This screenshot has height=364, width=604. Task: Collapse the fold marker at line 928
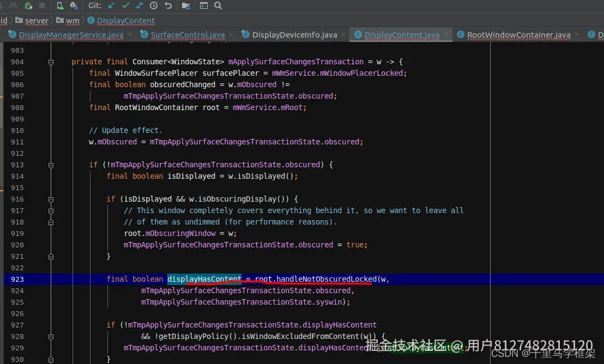51,337
